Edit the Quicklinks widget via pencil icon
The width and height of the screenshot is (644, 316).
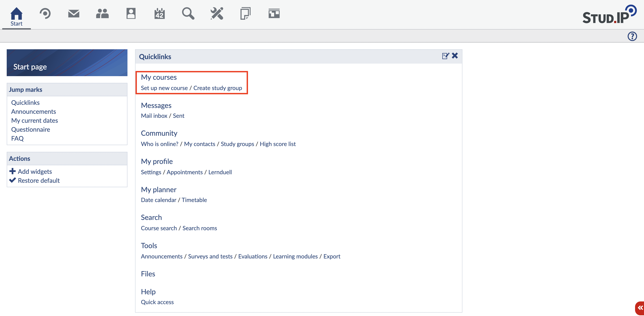(445, 56)
